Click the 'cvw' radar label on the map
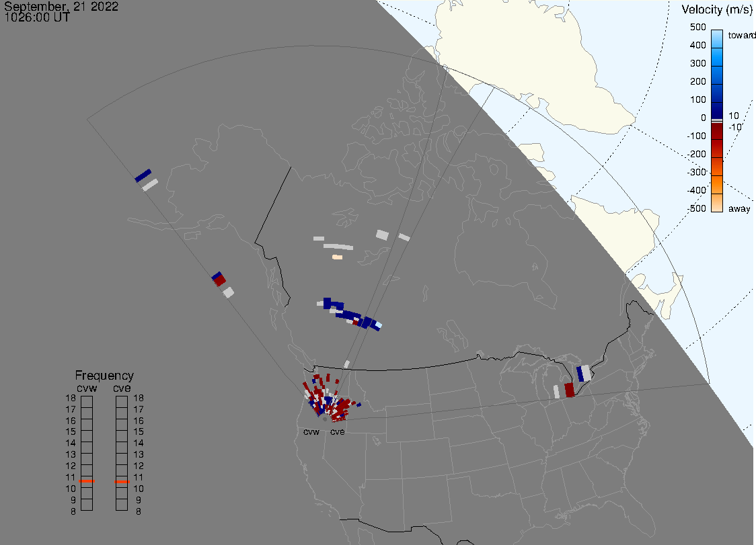The height and width of the screenshot is (545, 756). (x=311, y=431)
